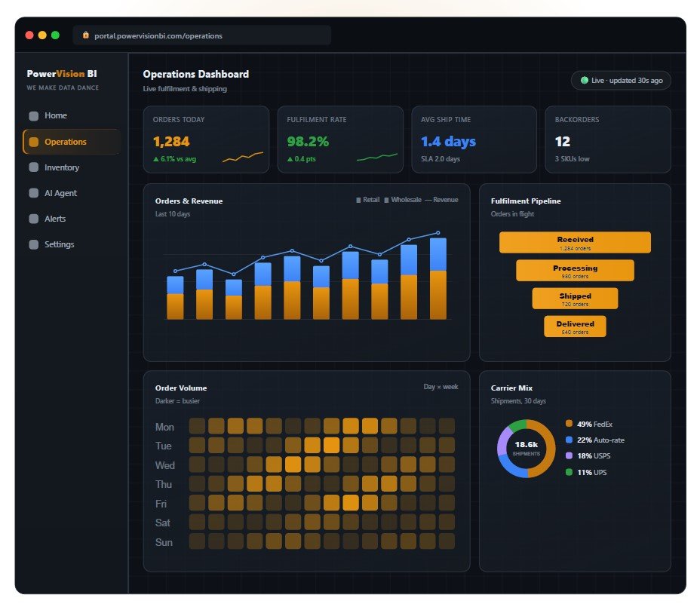This screenshot has width=700, height=604.
Task: Click the Settings sidebar icon
Action: [x=33, y=244]
